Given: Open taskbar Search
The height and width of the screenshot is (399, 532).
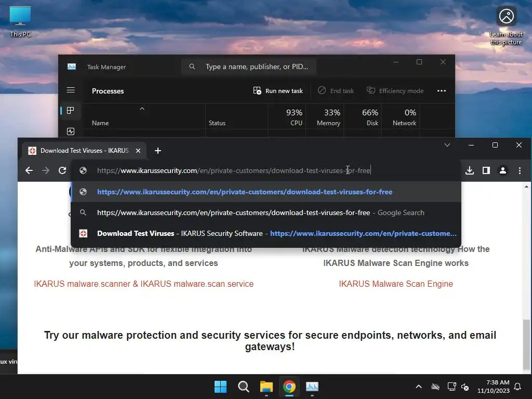Looking at the screenshot, I should 243,387.
